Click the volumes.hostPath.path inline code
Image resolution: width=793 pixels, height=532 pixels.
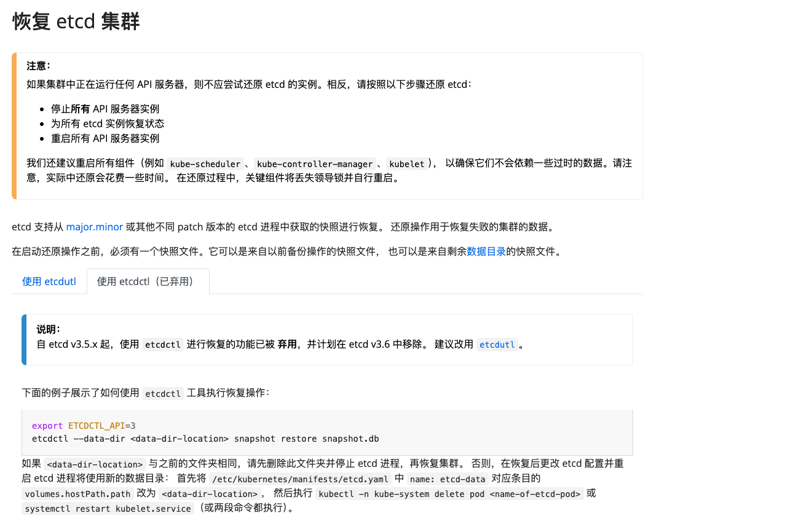78,494
